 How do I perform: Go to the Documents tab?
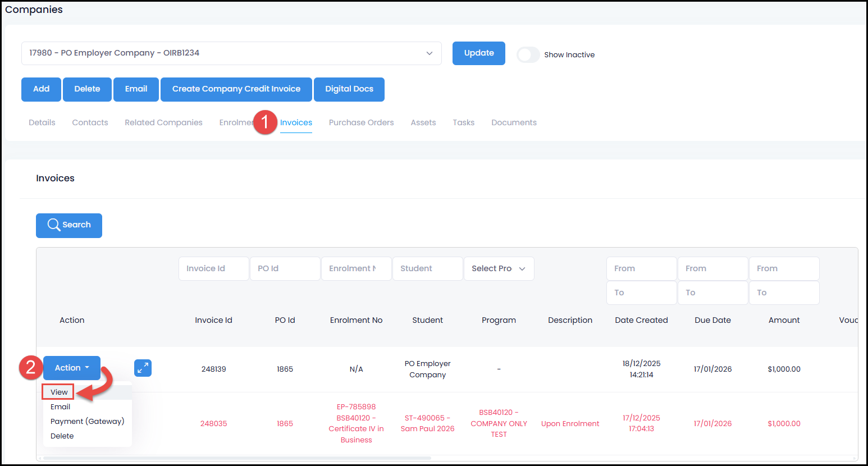tap(514, 122)
